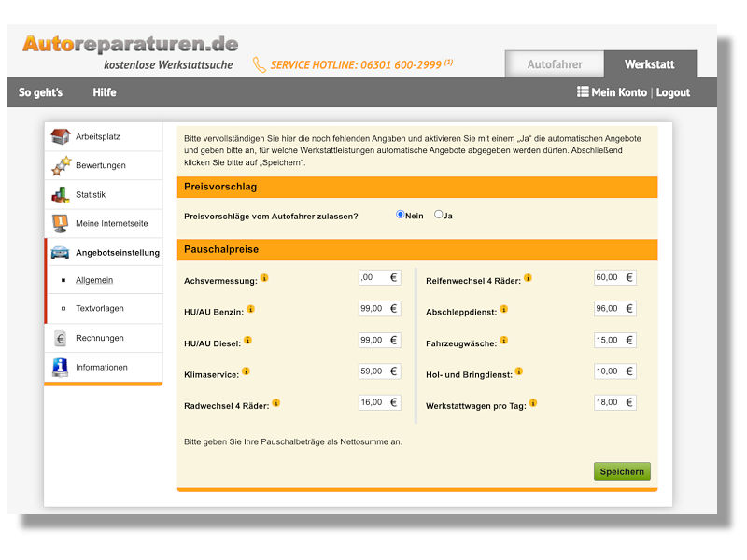Click the Rechnungen euro document icon
Image resolution: width=747 pixels, height=560 pixels.
pyautogui.click(x=60, y=339)
